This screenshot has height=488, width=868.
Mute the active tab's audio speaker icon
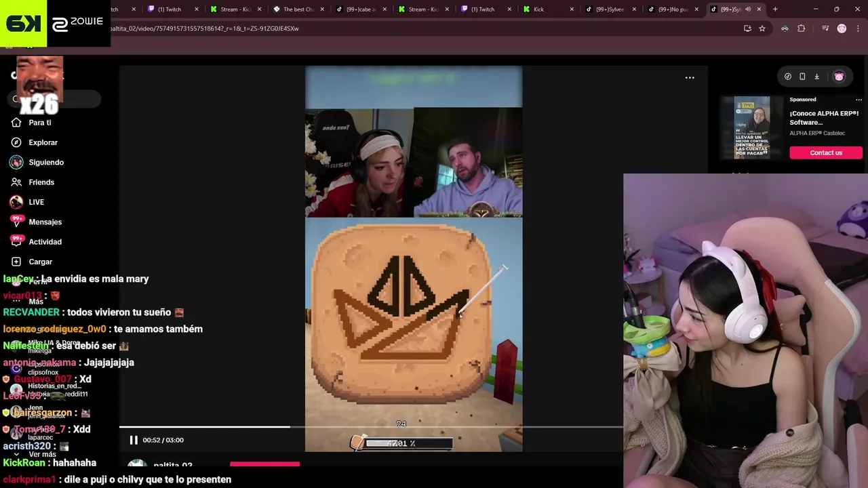point(748,9)
